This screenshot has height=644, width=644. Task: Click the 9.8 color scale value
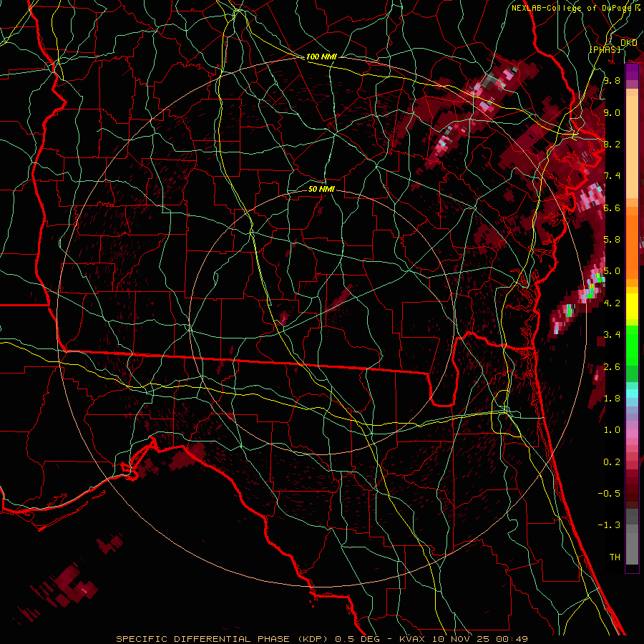tap(612, 80)
